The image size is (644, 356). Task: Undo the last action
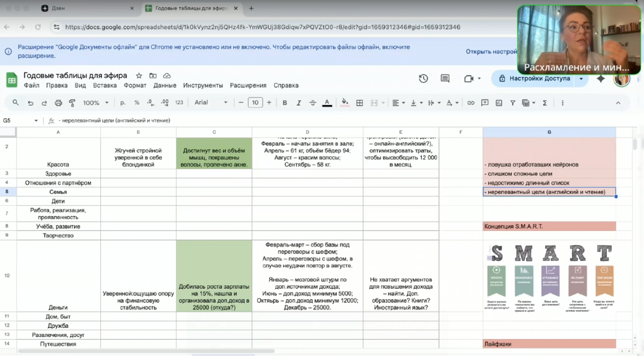30,103
